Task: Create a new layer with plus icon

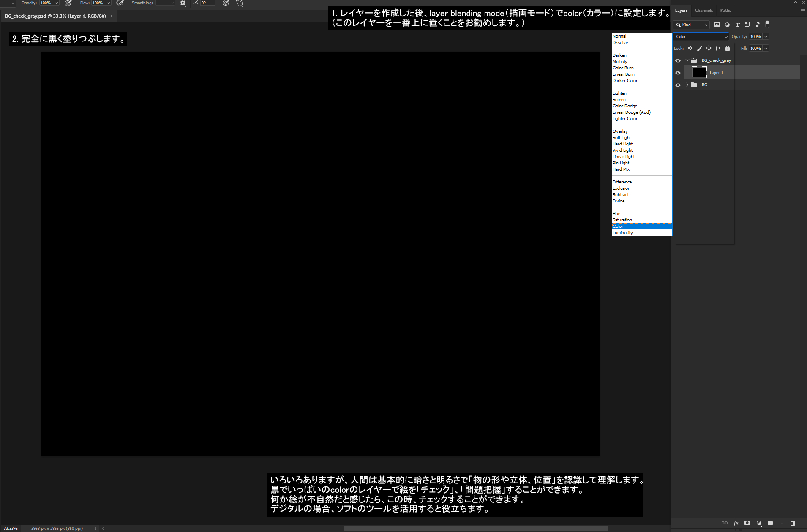Action: tap(782, 523)
